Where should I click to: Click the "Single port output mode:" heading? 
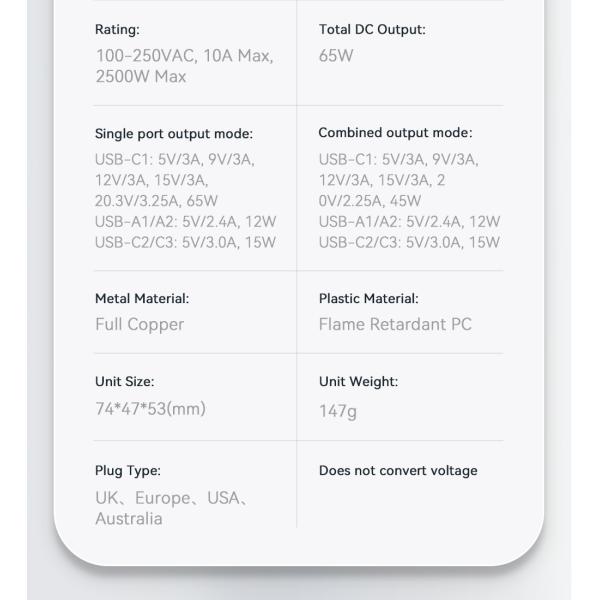point(173,134)
